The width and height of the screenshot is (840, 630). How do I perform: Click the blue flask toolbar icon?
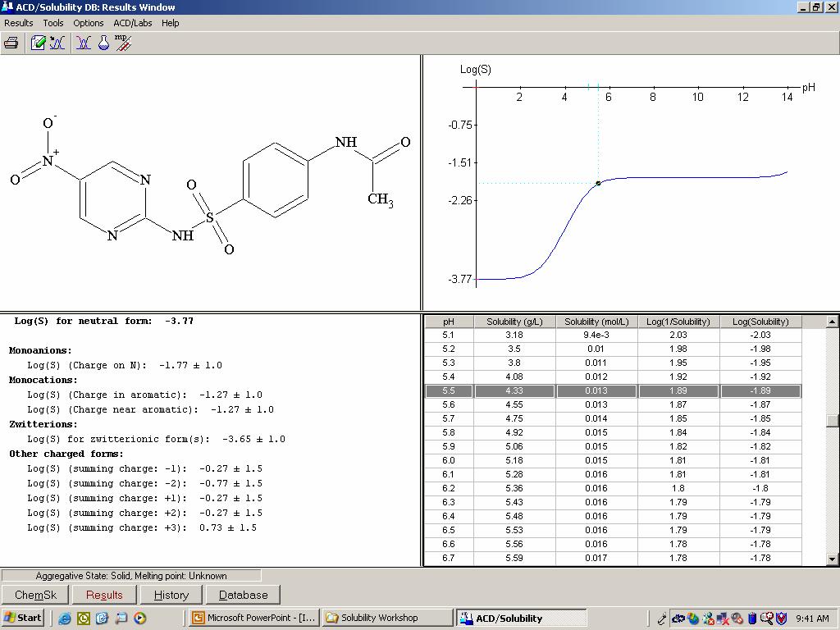103,43
